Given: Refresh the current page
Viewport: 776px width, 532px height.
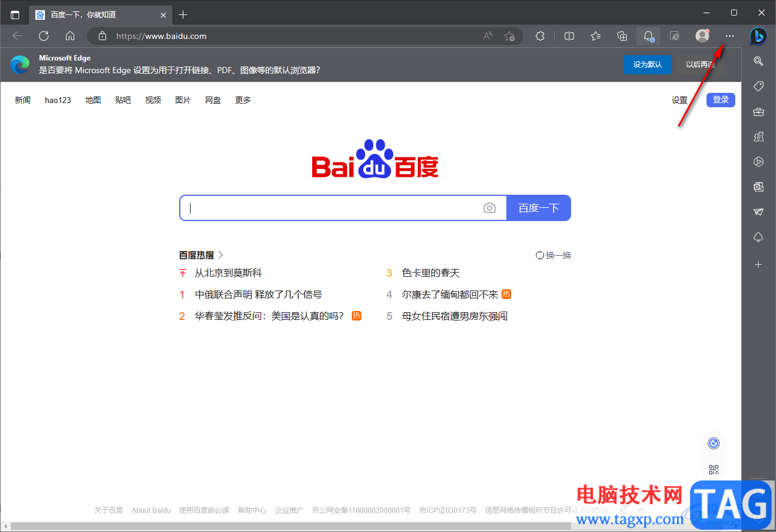Looking at the screenshot, I should 44,36.
